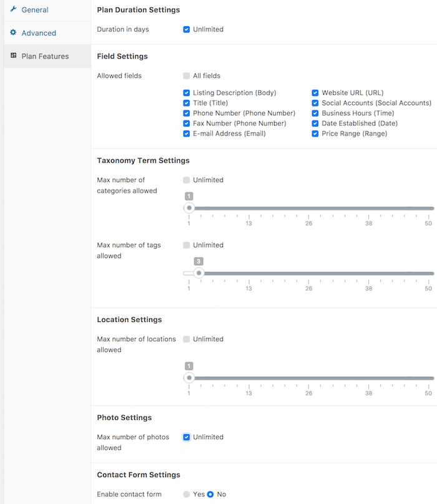Click the Advanced gear icon

coord(13,32)
